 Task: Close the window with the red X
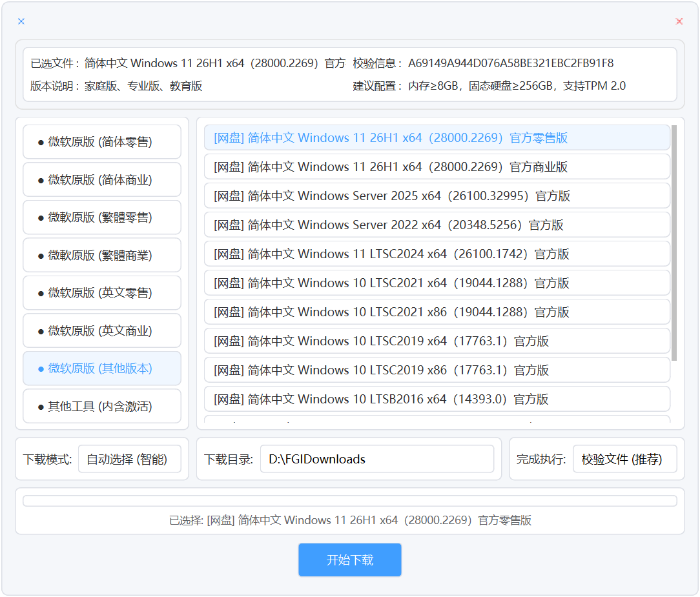(679, 21)
